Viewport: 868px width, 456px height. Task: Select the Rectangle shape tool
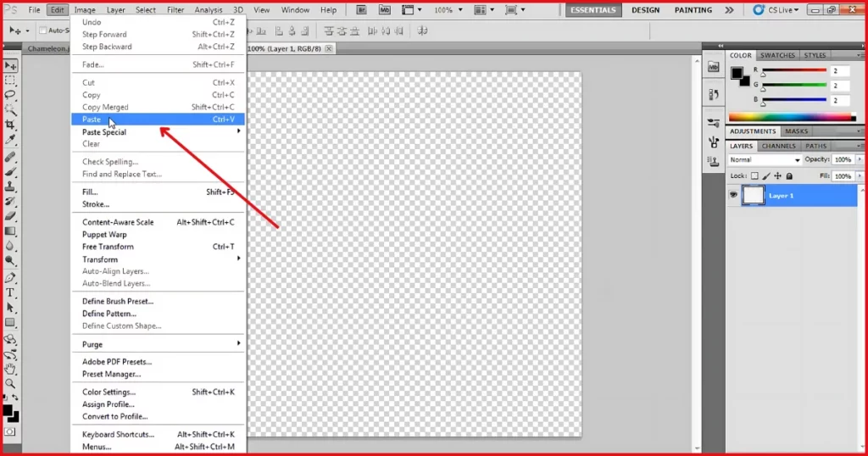click(x=10, y=323)
